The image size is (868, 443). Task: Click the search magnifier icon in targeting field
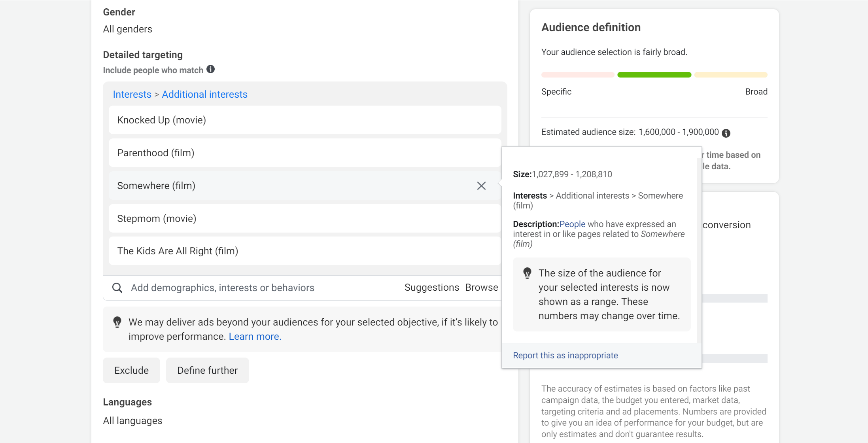click(x=117, y=288)
